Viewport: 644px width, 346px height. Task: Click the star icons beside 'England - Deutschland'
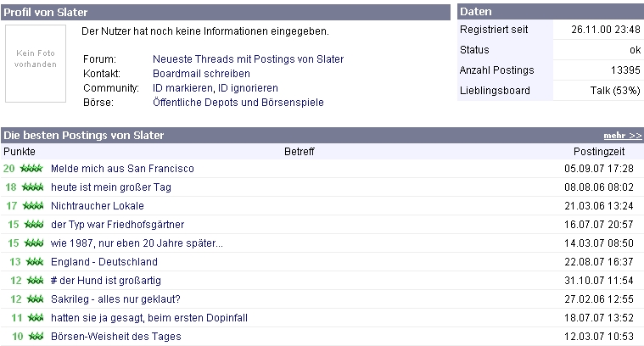tap(32, 262)
